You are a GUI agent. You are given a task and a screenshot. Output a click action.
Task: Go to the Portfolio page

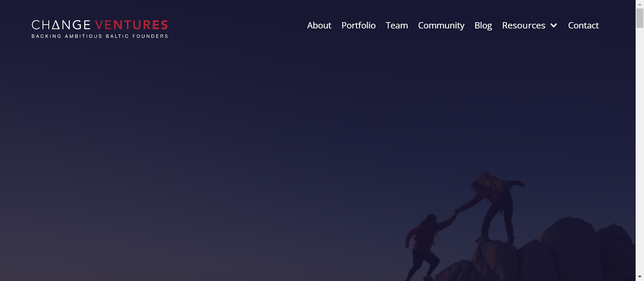(x=359, y=25)
